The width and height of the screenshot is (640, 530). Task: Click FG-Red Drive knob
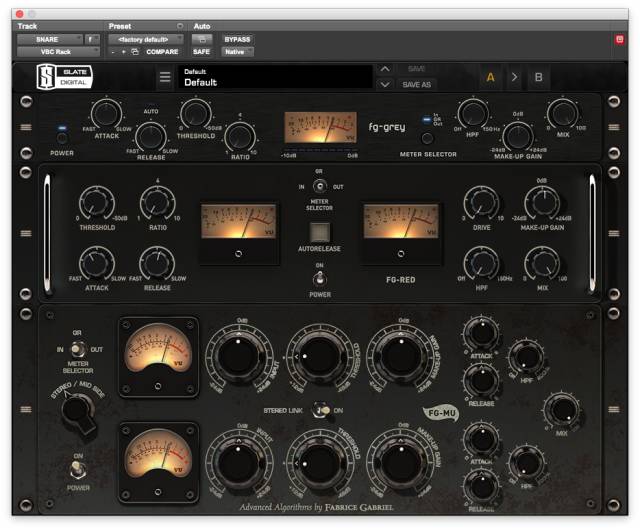[x=482, y=202]
